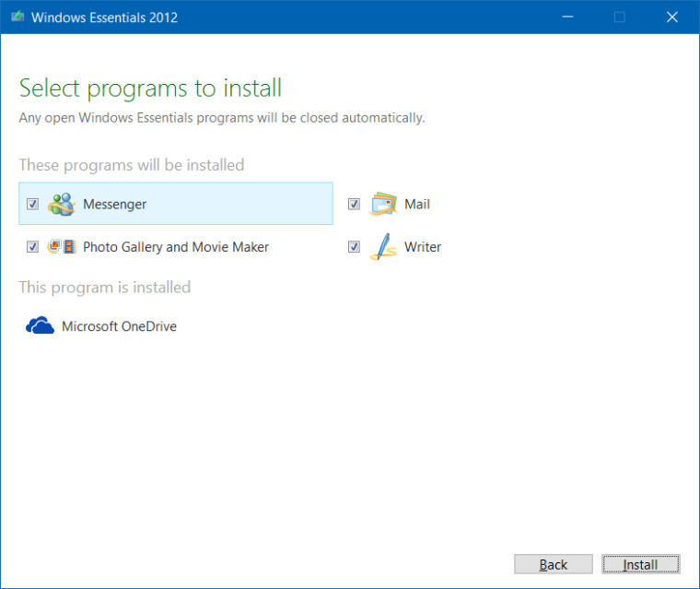Screen dimensions: 700x589
Task: Click the Mail envelope icon
Action: tap(383, 204)
